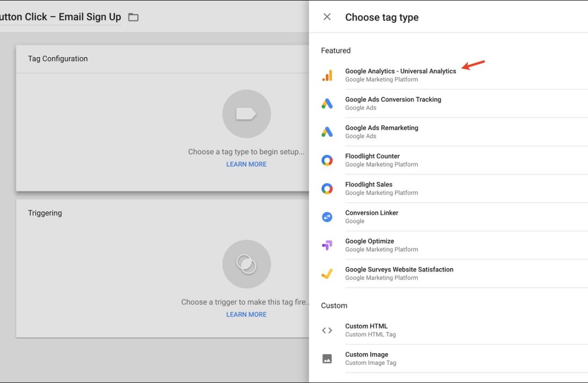Screen dimensions: 588x383
Task: Click the Google Surveys checkmark icon
Action: tap(327, 274)
